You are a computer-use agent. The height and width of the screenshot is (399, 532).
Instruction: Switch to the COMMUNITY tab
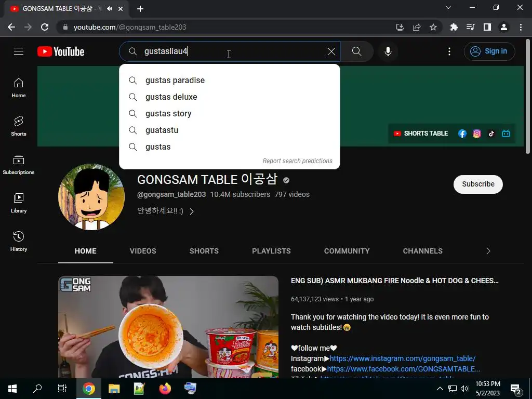[x=347, y=251]
